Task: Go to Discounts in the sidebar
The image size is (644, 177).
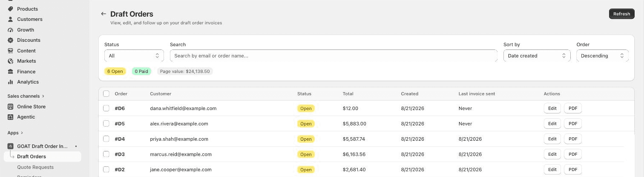Action: tap(29, 40)
